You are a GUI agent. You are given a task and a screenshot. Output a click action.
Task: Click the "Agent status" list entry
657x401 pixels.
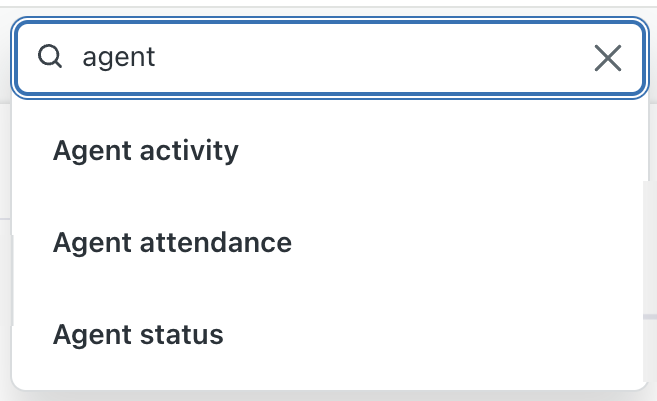tap(138, 334)
